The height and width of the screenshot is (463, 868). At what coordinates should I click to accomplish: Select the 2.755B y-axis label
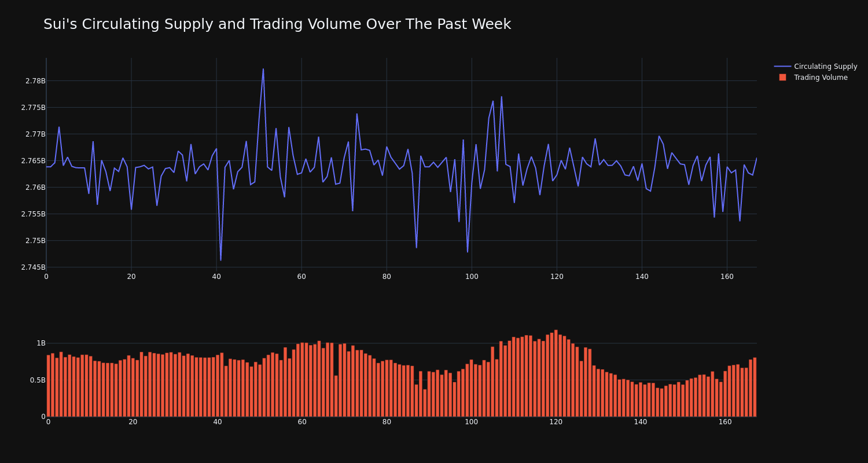tap(33, 214)
